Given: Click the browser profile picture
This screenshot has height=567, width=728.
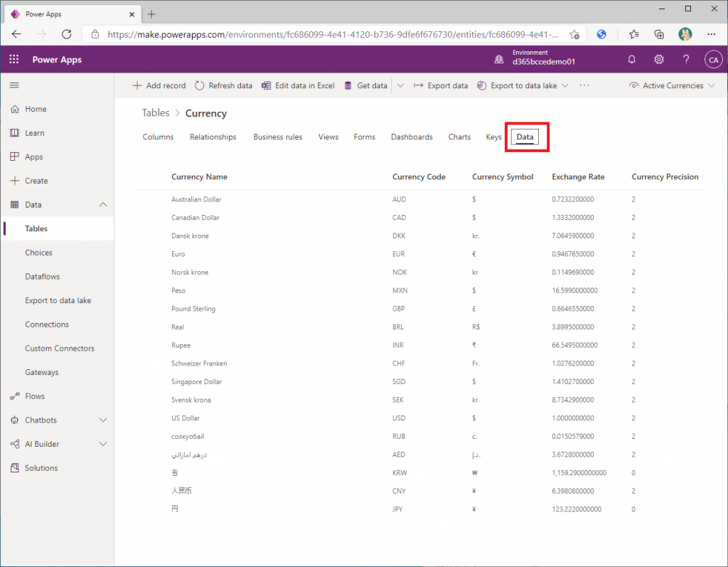Looking at the screenshot, I should 685,34.
